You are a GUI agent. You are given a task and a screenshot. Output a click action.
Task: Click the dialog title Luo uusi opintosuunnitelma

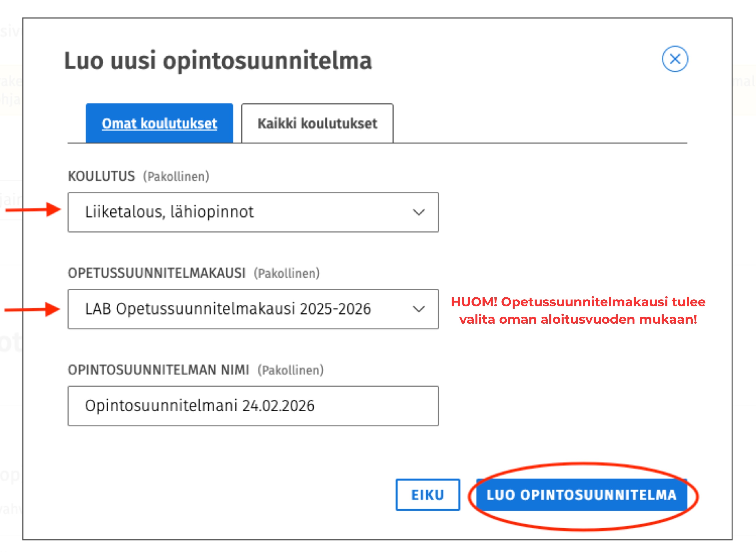218,61
